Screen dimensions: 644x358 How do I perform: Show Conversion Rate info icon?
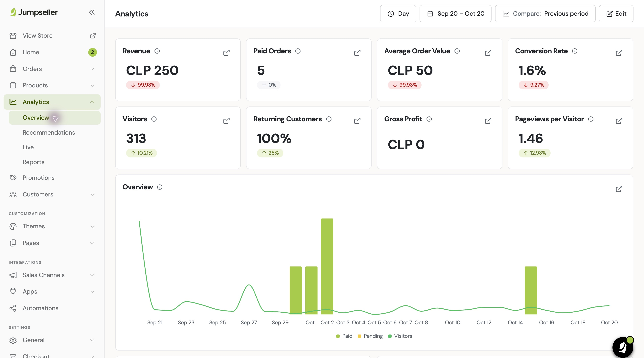click(575, 51)
